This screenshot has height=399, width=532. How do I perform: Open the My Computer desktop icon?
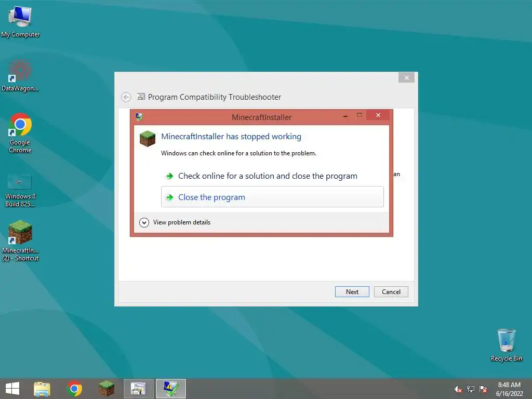pos(20,22)
